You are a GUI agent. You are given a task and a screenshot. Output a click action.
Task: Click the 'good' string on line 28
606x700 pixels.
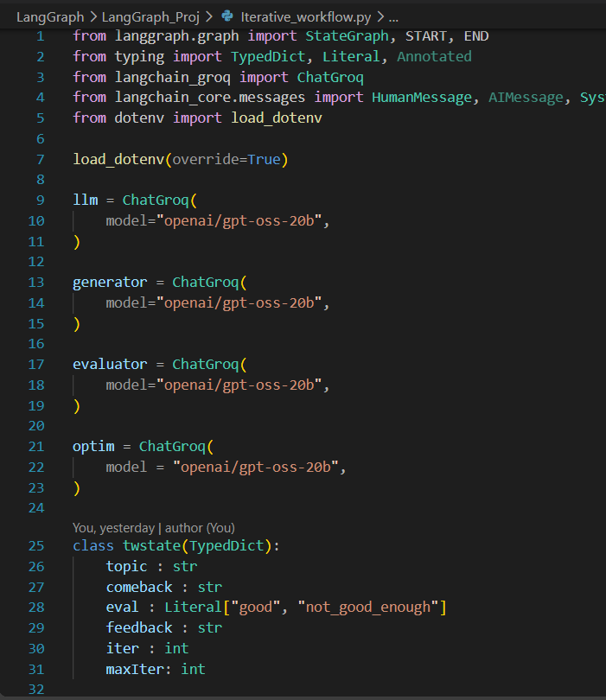[255, 608]
